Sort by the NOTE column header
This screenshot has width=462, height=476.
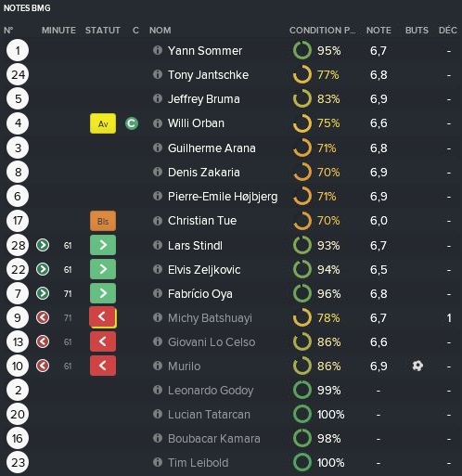(x=379, y=31)
